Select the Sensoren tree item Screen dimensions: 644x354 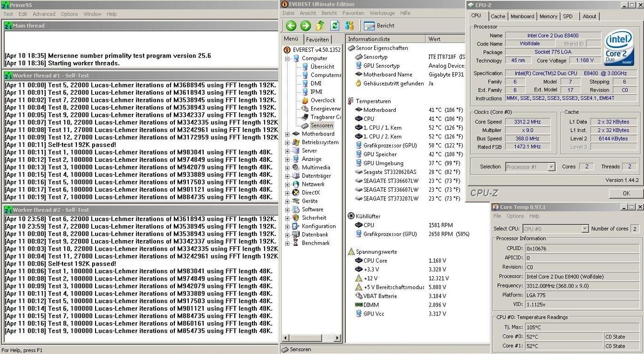coord(321,125)
